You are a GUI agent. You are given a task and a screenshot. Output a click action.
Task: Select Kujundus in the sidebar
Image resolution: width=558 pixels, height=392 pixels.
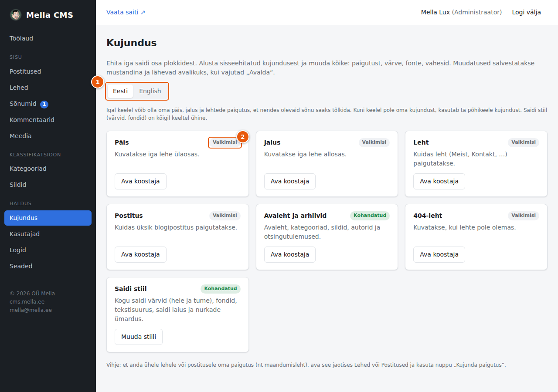48,218
